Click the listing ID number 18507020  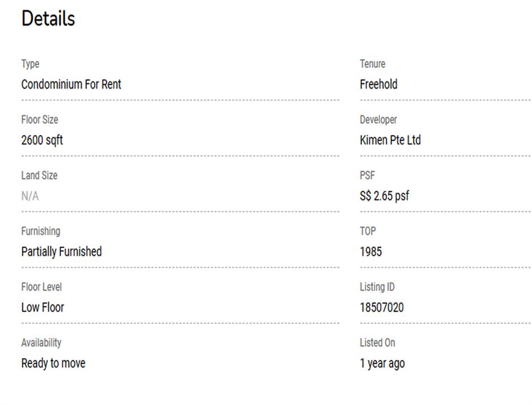(x=382, y=307)
